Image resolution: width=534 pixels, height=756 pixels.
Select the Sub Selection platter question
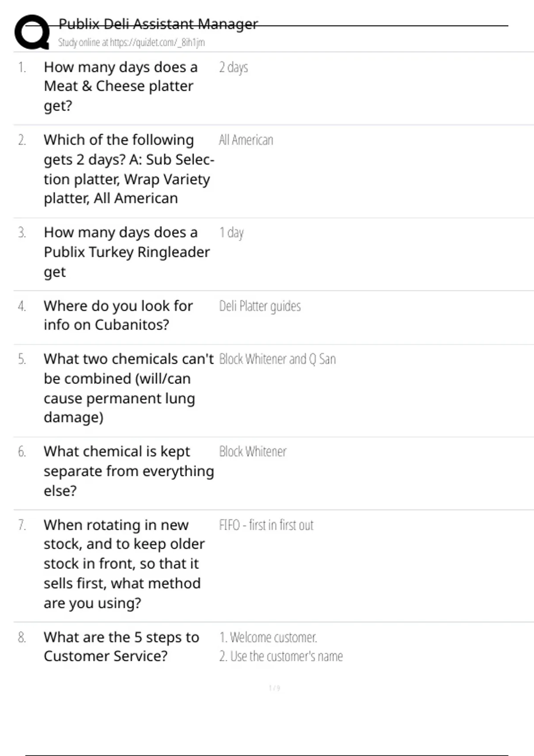pos(128,169)
